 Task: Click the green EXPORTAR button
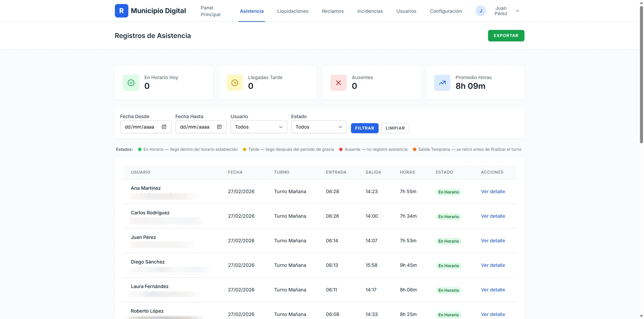506,36
